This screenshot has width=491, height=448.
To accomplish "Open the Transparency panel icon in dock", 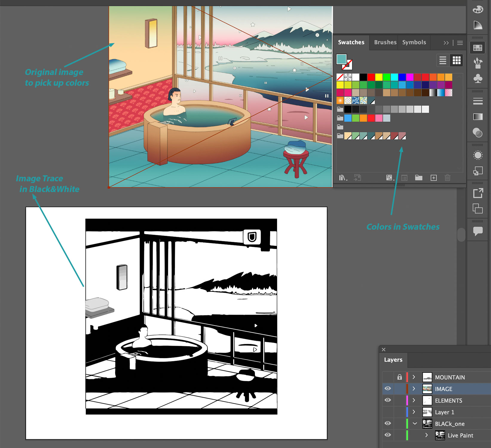I will 478,133.
